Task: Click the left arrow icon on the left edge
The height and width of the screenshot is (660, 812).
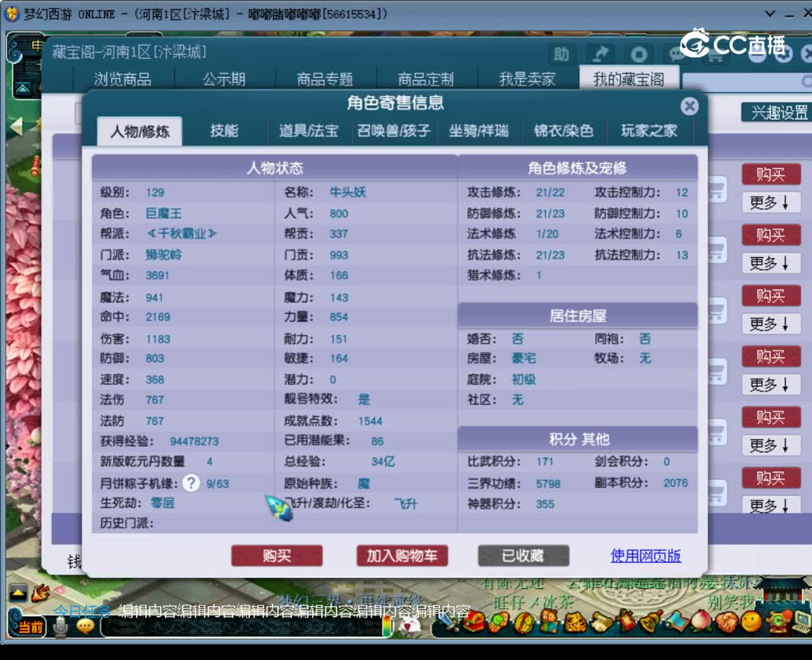Action: [16, 127]
